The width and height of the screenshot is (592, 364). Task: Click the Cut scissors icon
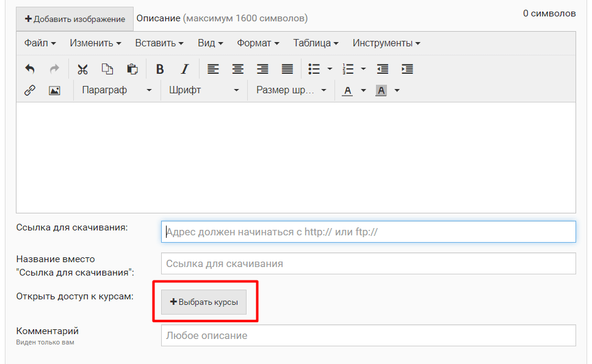pos(82,69)
